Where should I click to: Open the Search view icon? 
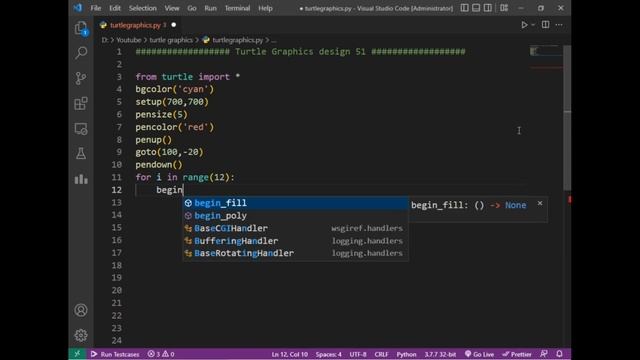[81, 53]
